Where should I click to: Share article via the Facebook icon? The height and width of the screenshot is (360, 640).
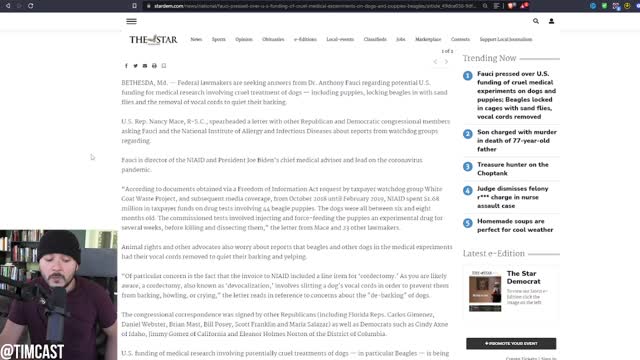click(126, 66)
